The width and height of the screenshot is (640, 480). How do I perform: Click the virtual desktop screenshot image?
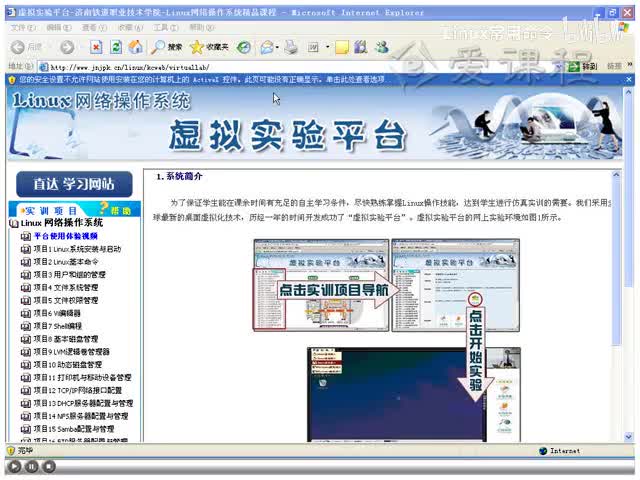[413, 395]
